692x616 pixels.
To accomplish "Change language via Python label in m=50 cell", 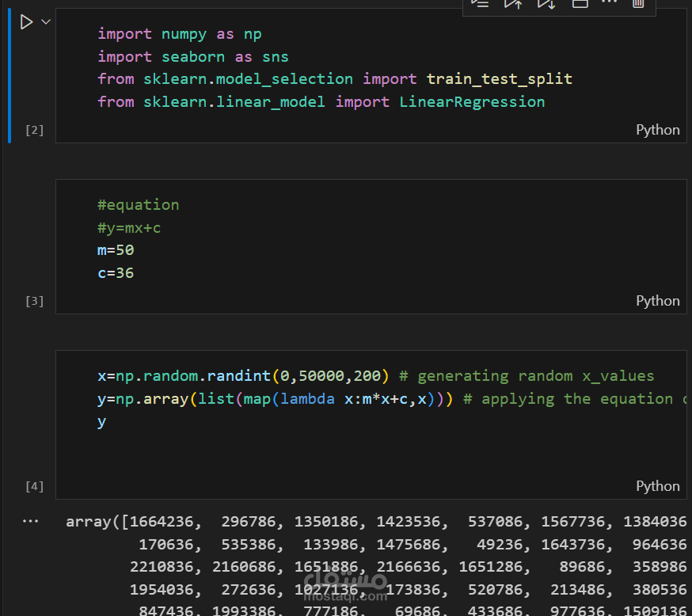I will (658, 301).
